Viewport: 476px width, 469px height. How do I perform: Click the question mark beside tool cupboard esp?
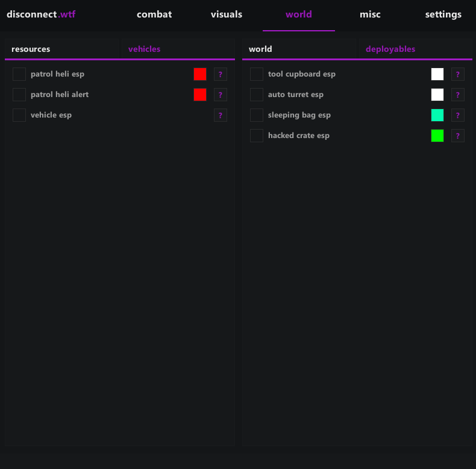pos(458,74)
